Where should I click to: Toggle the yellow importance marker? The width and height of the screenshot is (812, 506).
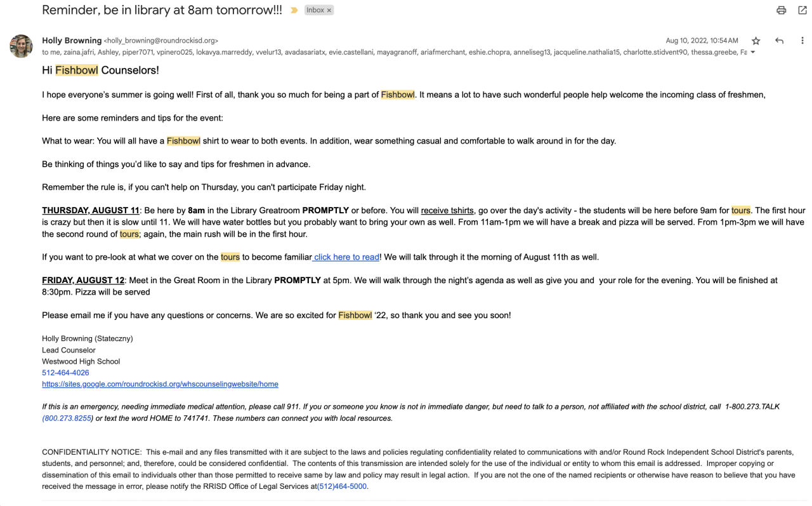tap(294, 10)
